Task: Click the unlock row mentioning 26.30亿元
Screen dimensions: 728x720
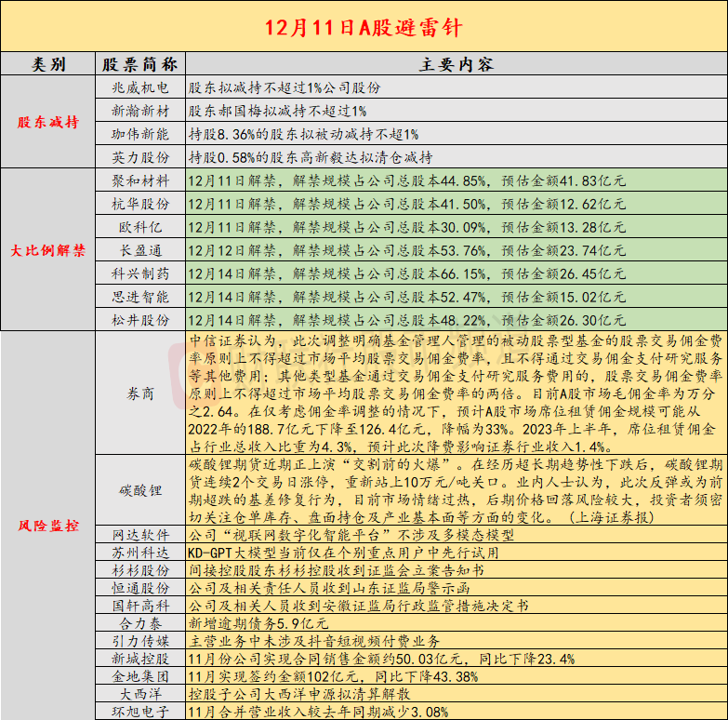Action: (457, 320)
